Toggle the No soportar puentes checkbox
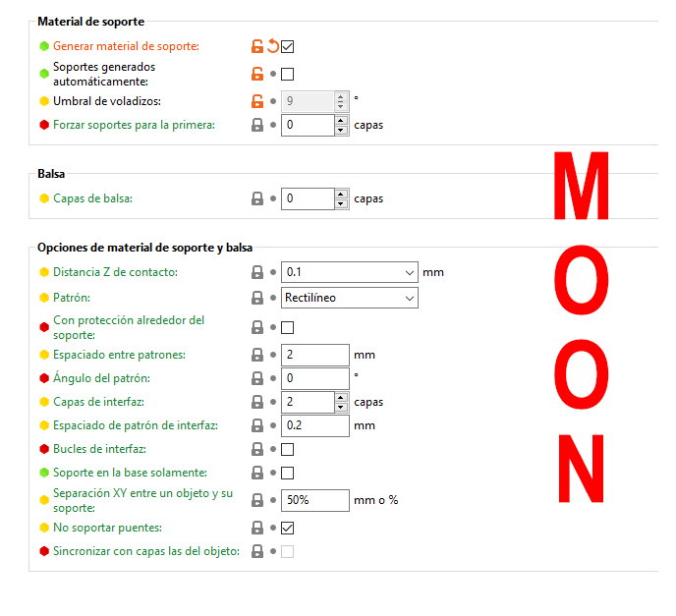 (288, 528)
